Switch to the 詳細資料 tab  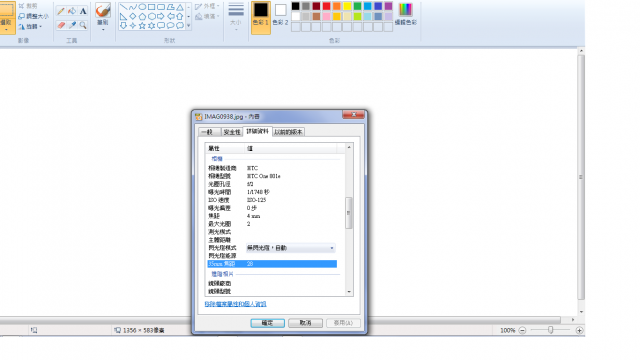(258, 131)
